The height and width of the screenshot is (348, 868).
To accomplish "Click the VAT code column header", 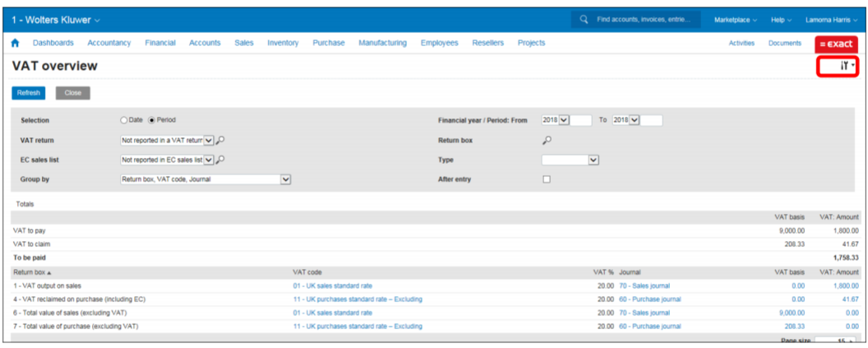I will (x=307, y=272).
